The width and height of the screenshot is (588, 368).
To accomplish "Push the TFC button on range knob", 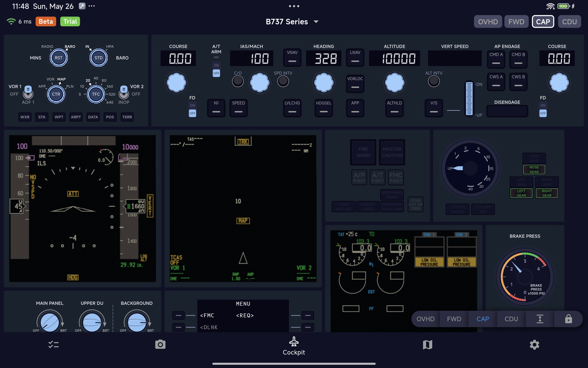I will pos(96,94).
